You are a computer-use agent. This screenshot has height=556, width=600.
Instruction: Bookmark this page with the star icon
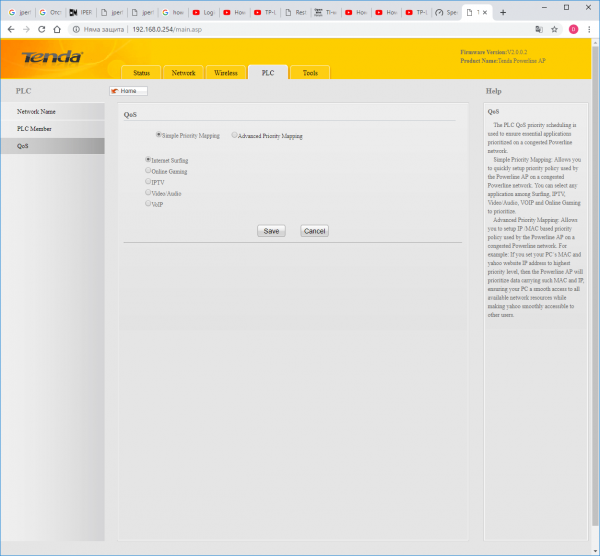tap(554, 29)
